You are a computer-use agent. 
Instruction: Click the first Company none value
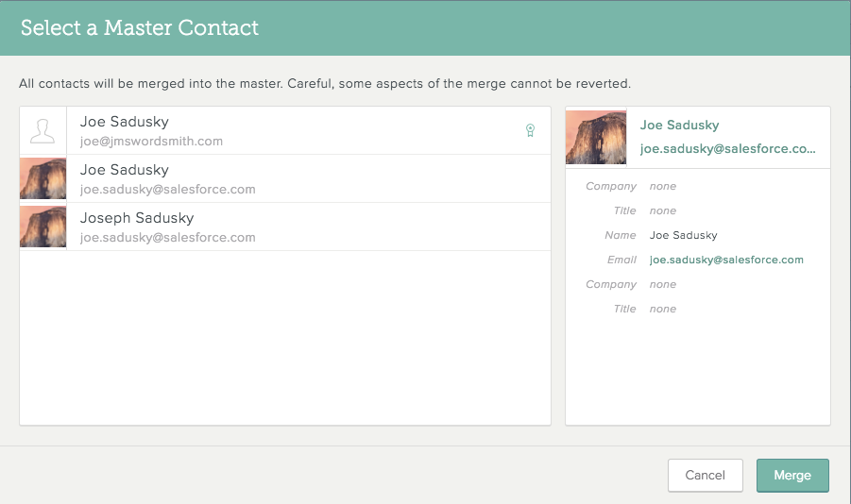(663, 186)
